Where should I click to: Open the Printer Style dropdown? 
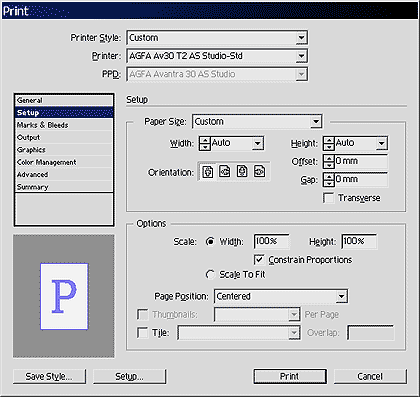tap(217, 38)
